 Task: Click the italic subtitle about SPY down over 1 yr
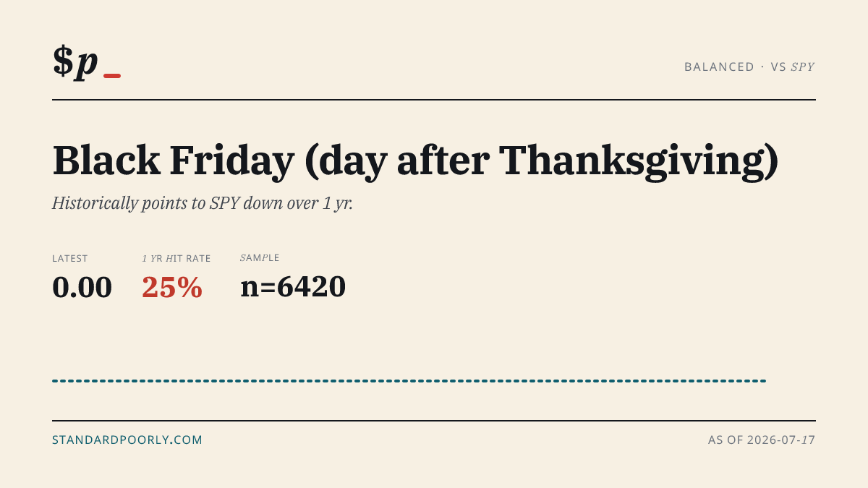[203, 203]
